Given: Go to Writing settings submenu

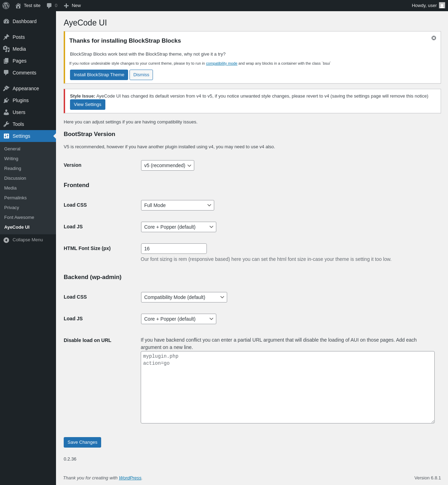Looking at the screenshot, I should click(x=28, y=159).
